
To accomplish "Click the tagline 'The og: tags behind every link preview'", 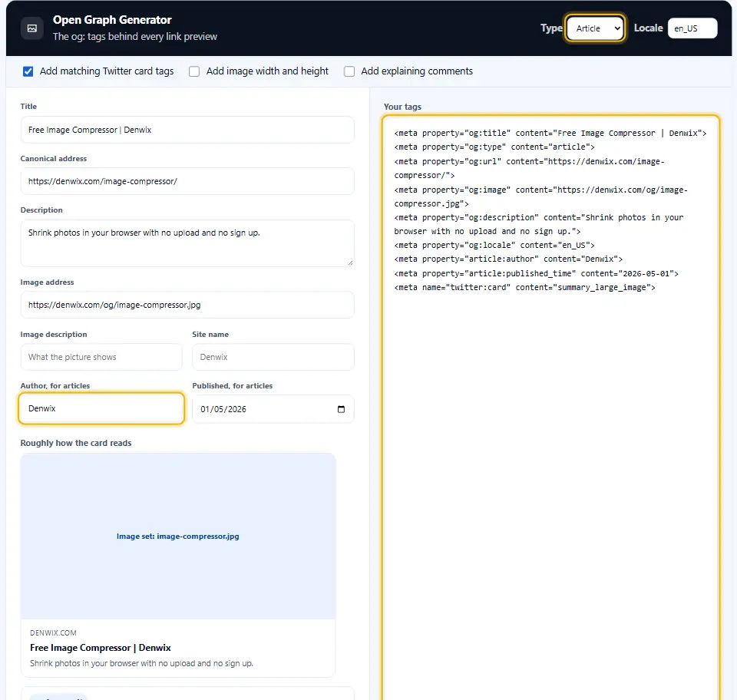I will [x=135, y=37].
